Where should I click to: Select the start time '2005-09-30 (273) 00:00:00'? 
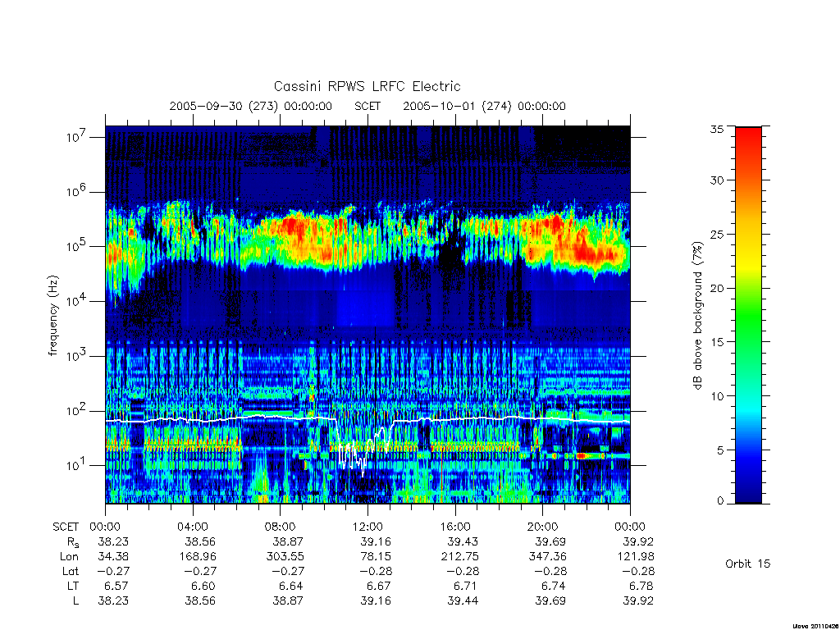pyautogui.click(x=251, y=106)
